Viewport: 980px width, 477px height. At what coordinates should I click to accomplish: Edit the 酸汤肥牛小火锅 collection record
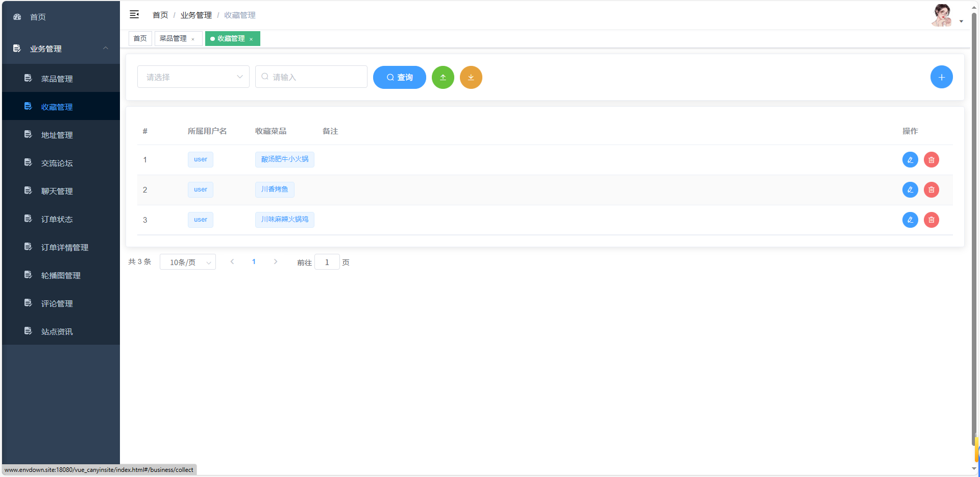910,159
